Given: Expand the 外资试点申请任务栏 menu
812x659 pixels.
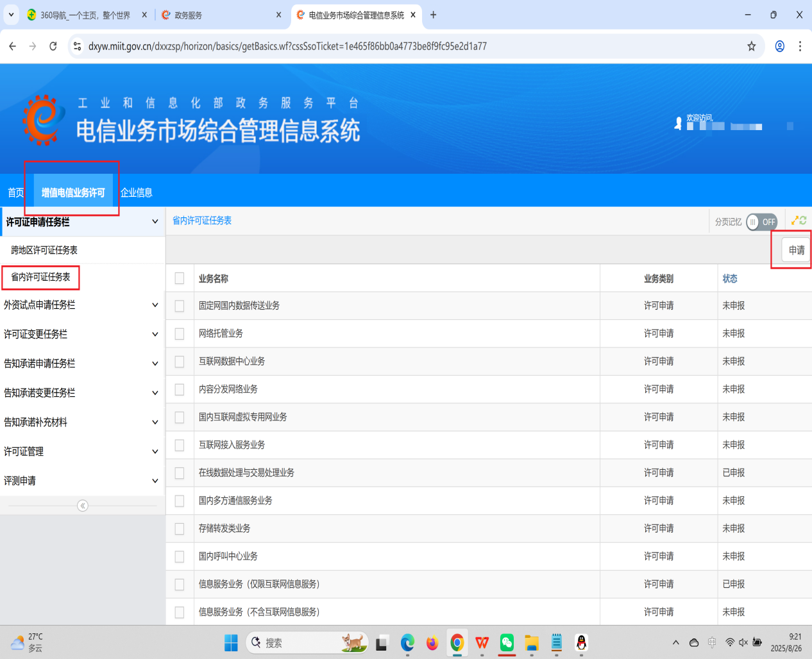Looking at the screenshot, I should (81, 305).
